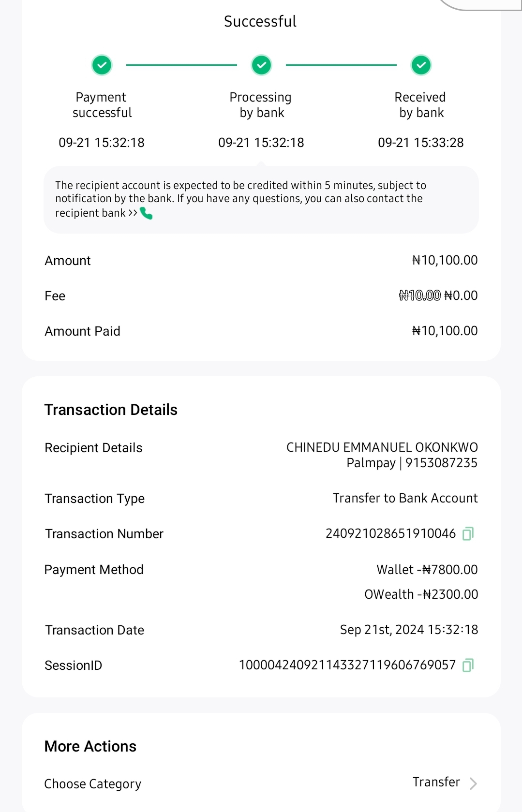Click the Payment successful checkmark icon
522x812 pixels.
point(102,65)
